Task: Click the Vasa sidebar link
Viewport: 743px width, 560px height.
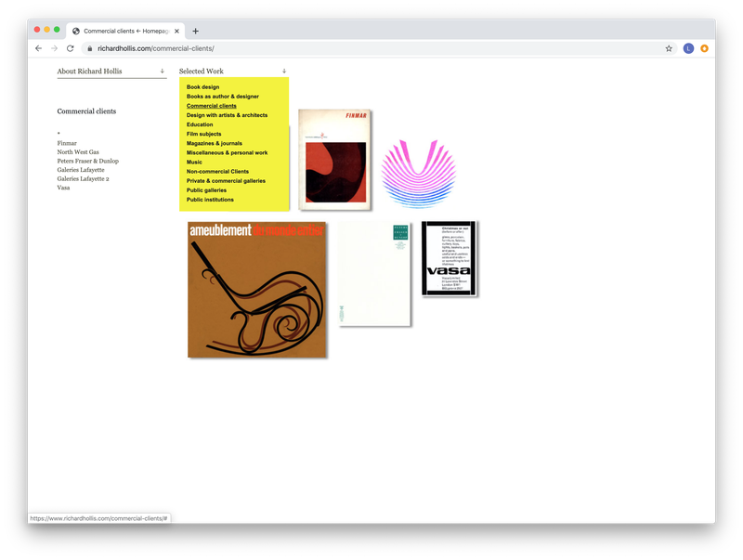Action: [x=63, y=189]
